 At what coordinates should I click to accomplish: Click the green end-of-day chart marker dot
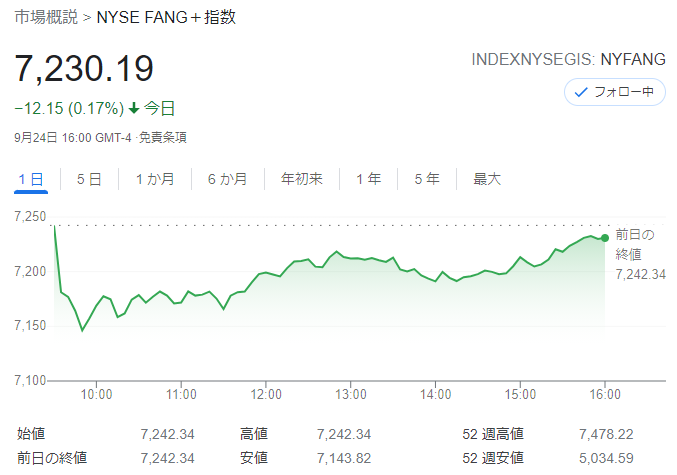point(605,238)
